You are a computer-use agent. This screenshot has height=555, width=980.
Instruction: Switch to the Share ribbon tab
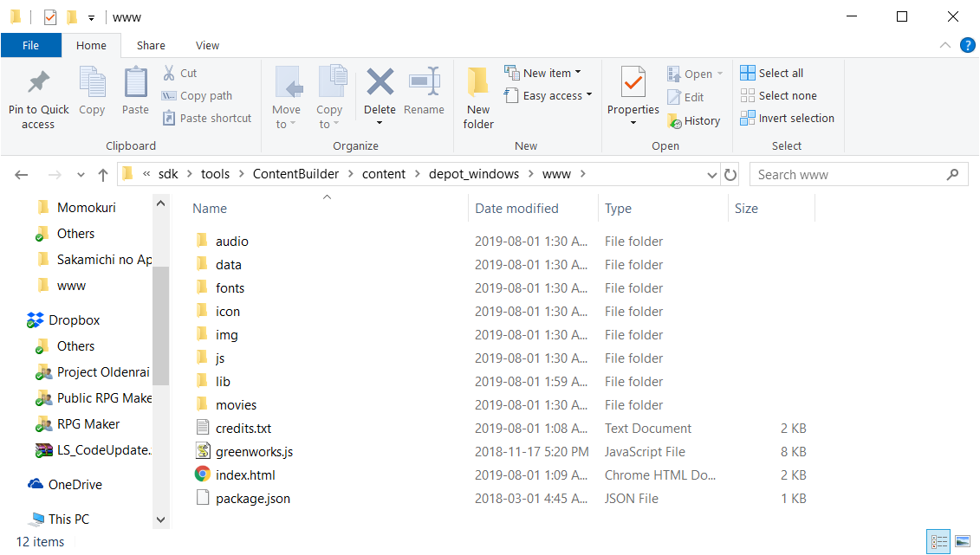tap(152, 46)
